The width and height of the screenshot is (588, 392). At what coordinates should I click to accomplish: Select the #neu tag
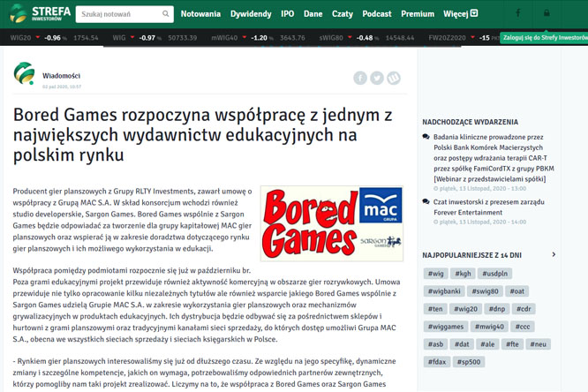coord(538,344)
